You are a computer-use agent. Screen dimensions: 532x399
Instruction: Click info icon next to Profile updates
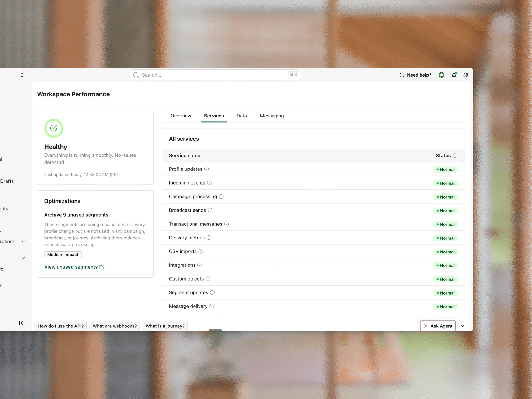(207, 169)
